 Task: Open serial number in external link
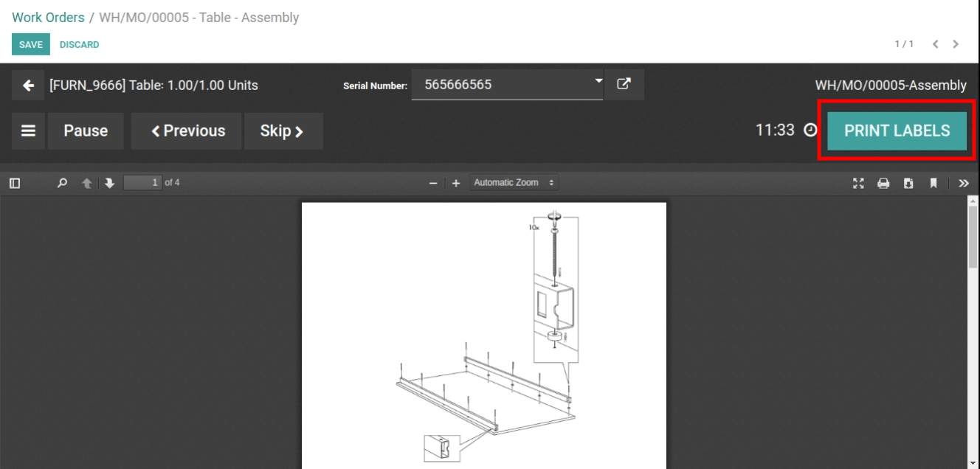(624, 84)
